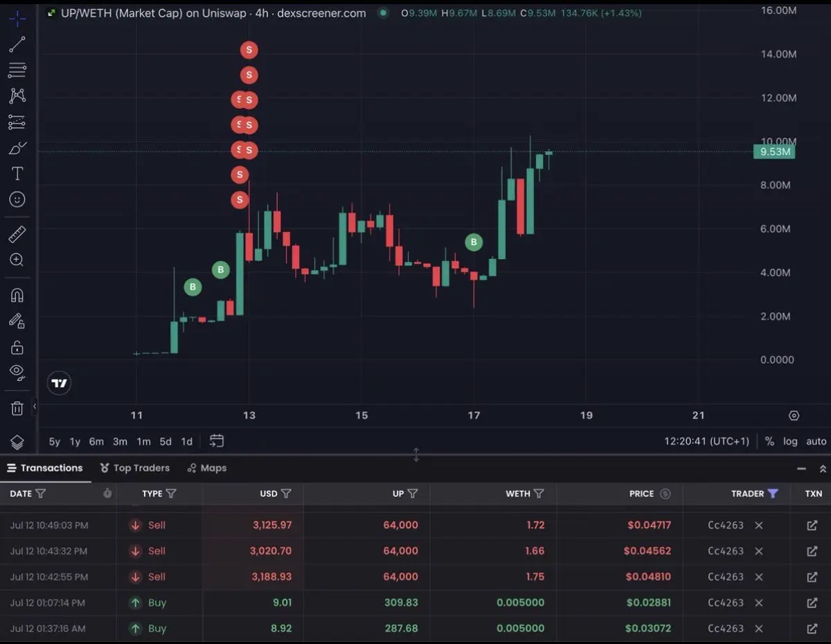The width and height of the screenshot is (831, 644).
Task: Select the crosshair cursor tool
Action: 17,17
